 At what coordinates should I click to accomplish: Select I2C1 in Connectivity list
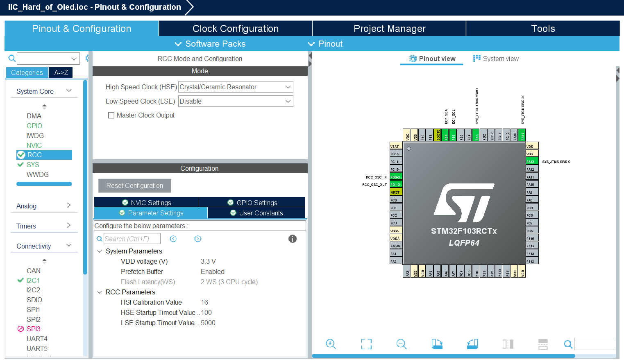(x=33, y=280)
